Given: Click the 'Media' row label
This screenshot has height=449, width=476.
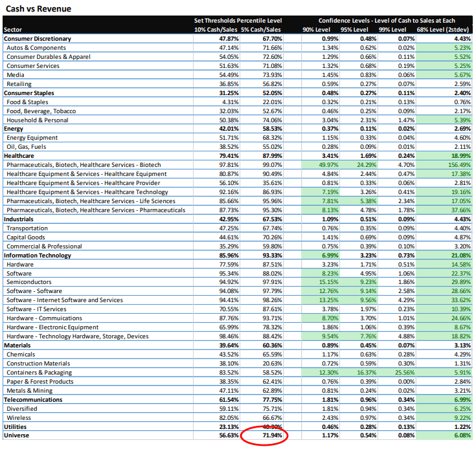Looking at the screenshot, I should (16, 75).
